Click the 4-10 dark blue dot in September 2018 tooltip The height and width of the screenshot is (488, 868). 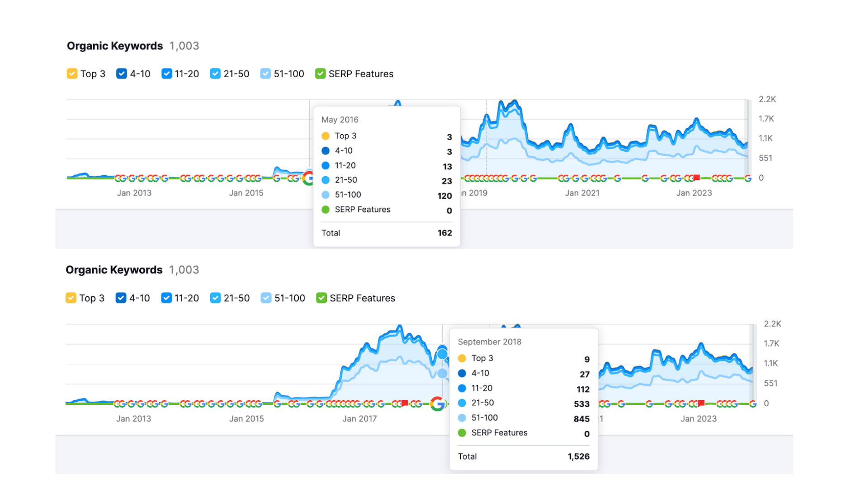tap(462, 373)
